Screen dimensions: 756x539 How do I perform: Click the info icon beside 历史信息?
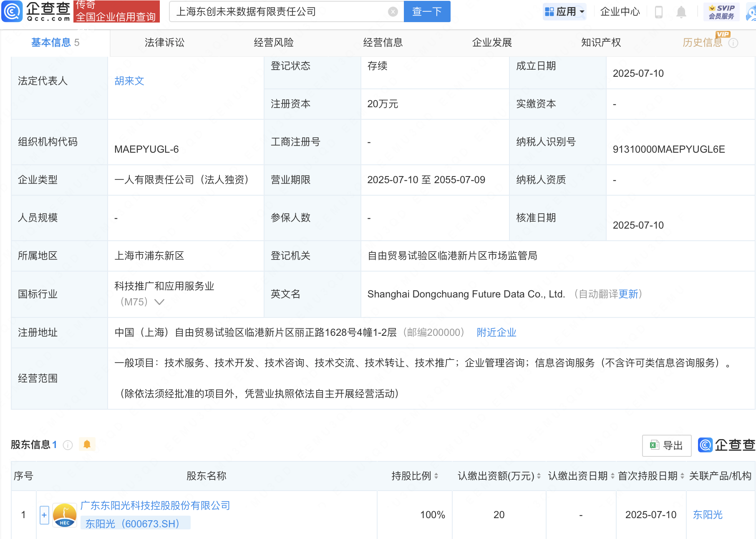pyautogui.click(x=733, y=43)
